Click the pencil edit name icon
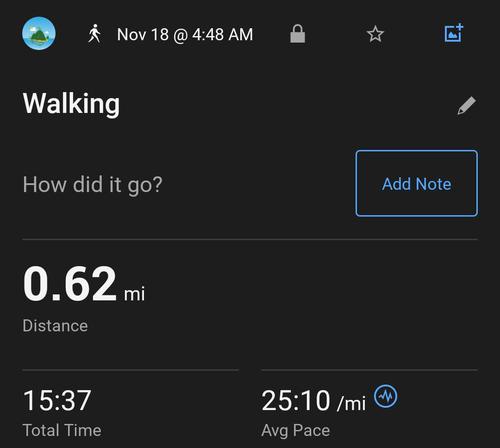This screenshot has height=448, width=500. [x=466, y=105]
